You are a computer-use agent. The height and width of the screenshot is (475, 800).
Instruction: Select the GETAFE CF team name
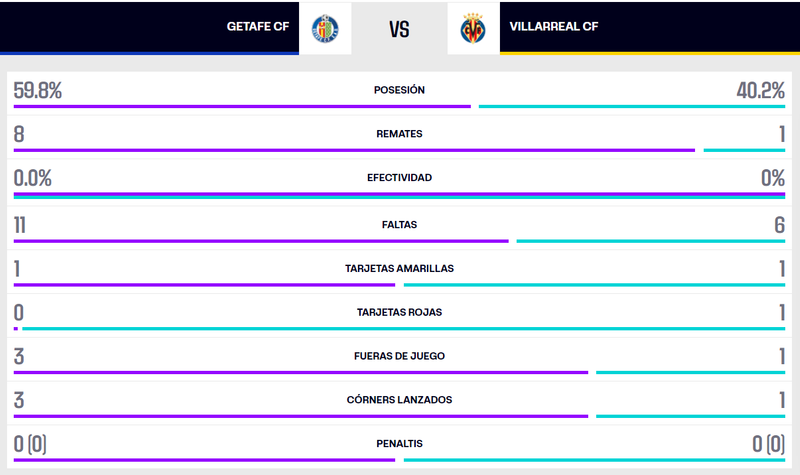pos(257,27)
